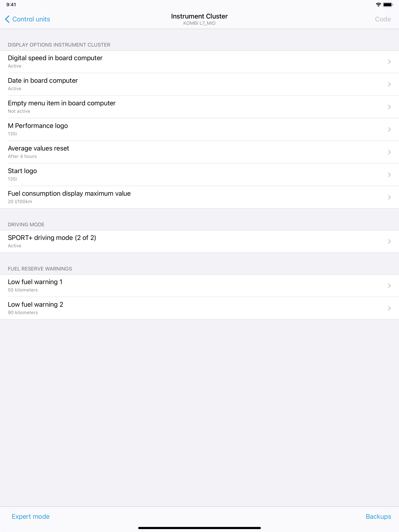Open Average values reset option
The width and height of the screenshot is (399, 532).
tap(39, 152)
